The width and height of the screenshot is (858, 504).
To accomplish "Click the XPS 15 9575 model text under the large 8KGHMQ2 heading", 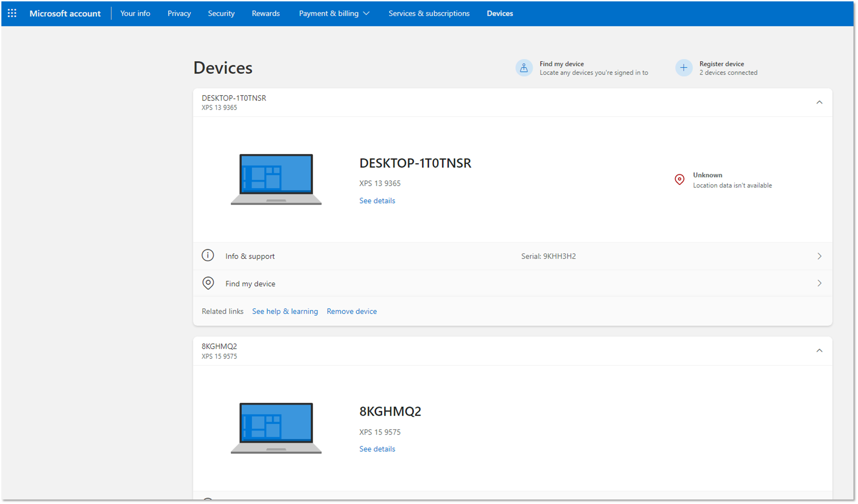I will pyautogui.click(x=380, y=432).
